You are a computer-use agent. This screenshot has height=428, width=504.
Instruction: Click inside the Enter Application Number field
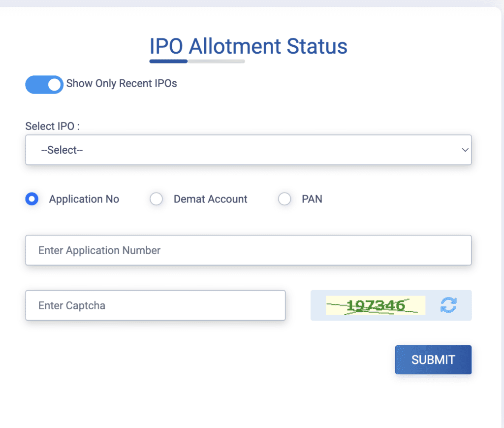(x=249, y=250)
